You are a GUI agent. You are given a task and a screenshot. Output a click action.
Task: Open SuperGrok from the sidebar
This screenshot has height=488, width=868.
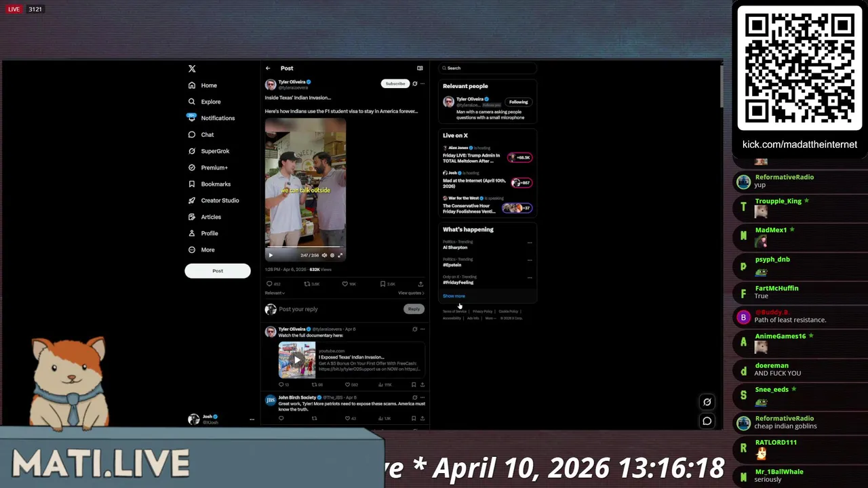pyautogui.click(x=209, y=151)
